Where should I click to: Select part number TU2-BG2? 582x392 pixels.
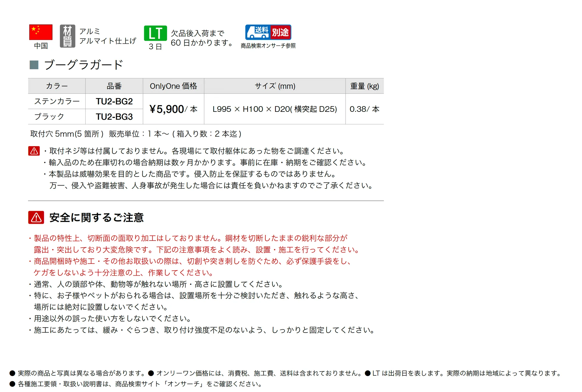click(114, 101)
